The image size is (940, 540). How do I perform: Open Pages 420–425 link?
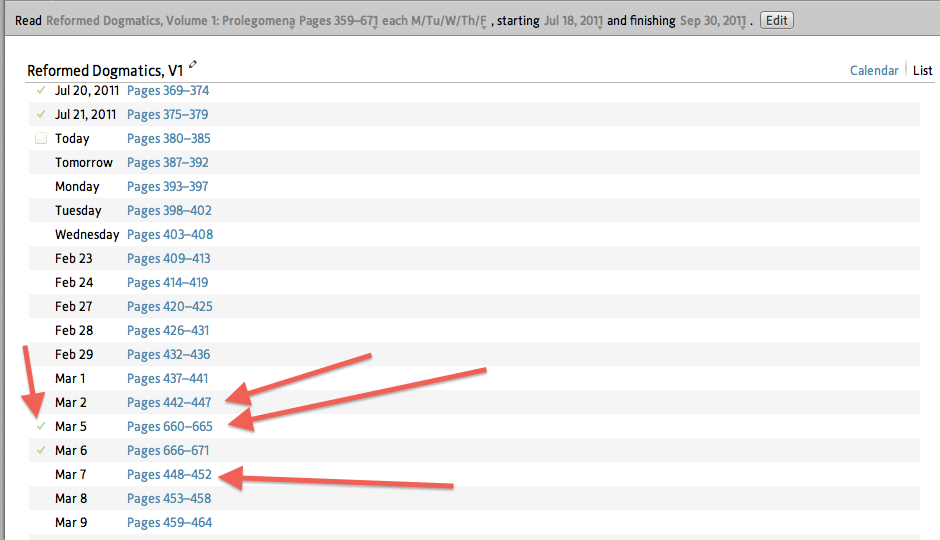tap(170, 306)
